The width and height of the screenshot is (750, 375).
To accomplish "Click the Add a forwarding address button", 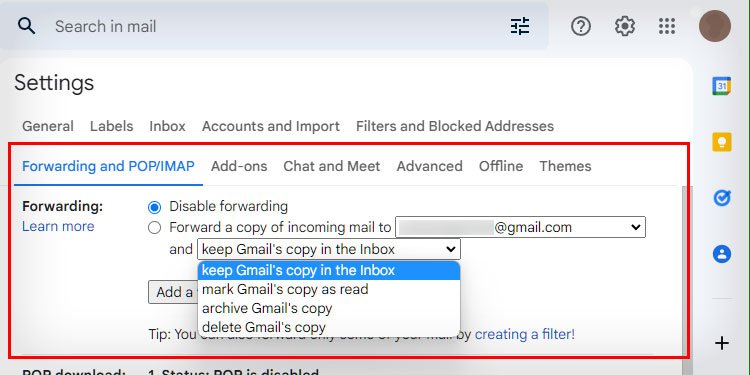I will tap(173, 292).
